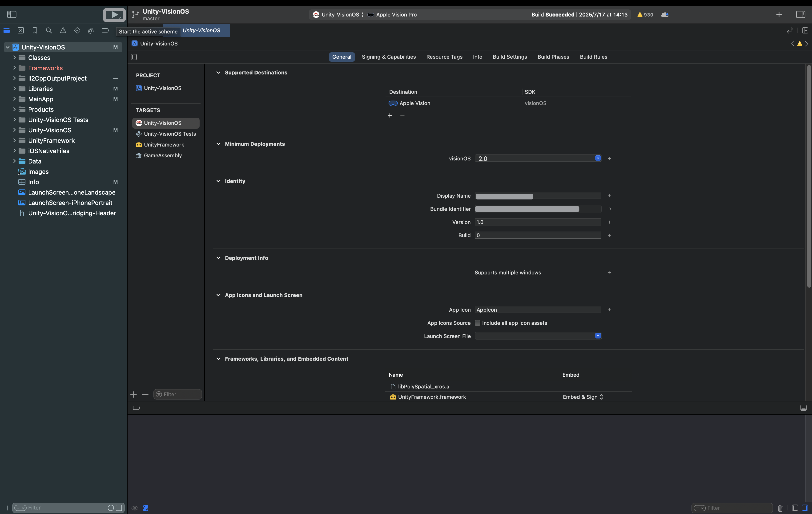The width and height of the screenshot is (812, 514).
Task: Hide the project and targets list
Action: [134, 57]
